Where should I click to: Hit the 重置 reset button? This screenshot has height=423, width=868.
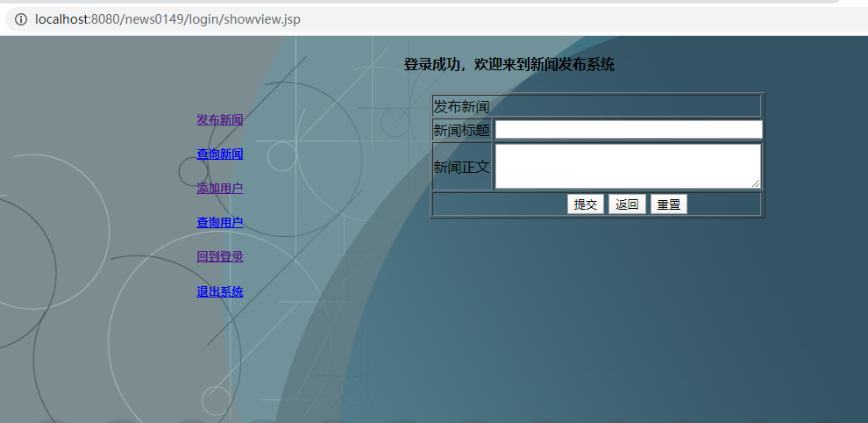click(668, 204)
